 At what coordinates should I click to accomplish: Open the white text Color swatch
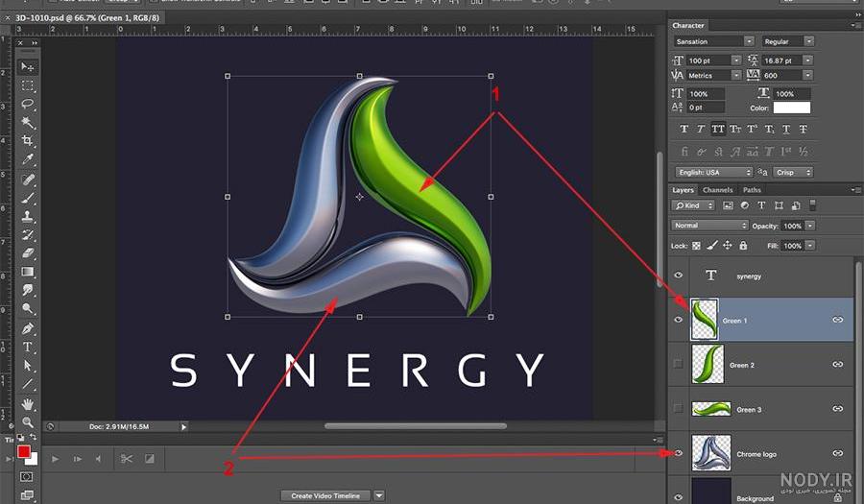[792, 108]
